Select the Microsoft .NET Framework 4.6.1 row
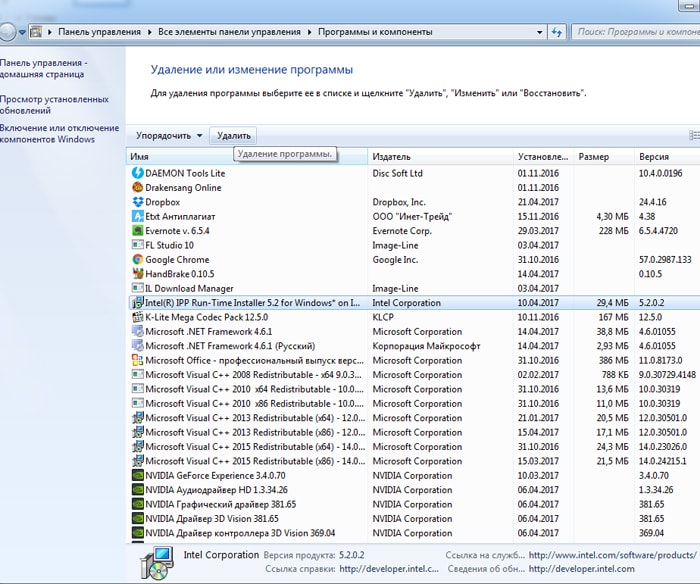Screen dimensions: 700x584 click(414, 331)
